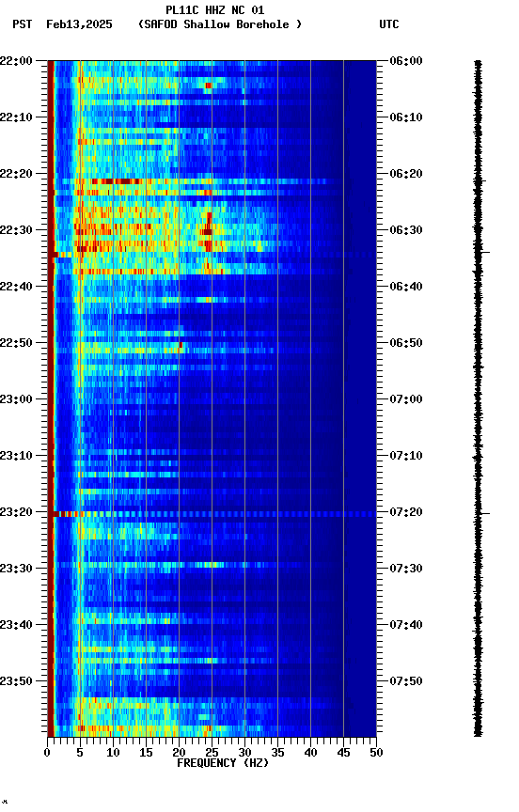Click the '23:30' PST time label
The image size is (519, 812).
[16, 570]
